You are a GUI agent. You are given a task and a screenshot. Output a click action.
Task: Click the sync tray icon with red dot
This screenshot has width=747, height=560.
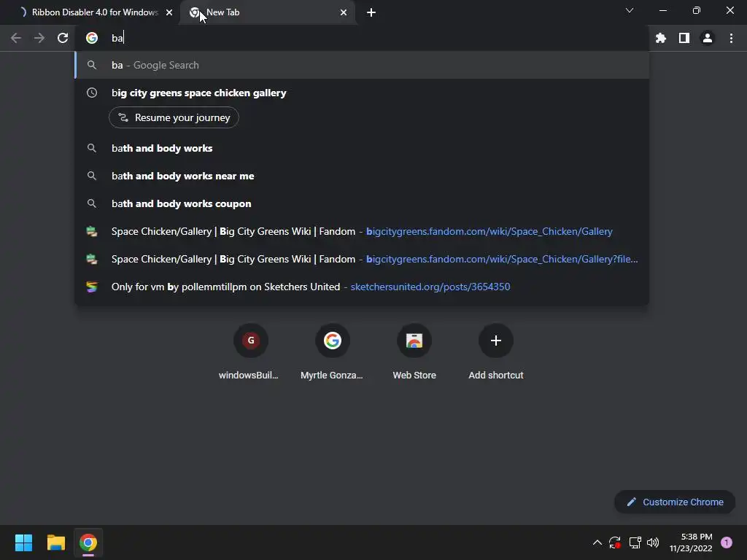coord(615,542)
